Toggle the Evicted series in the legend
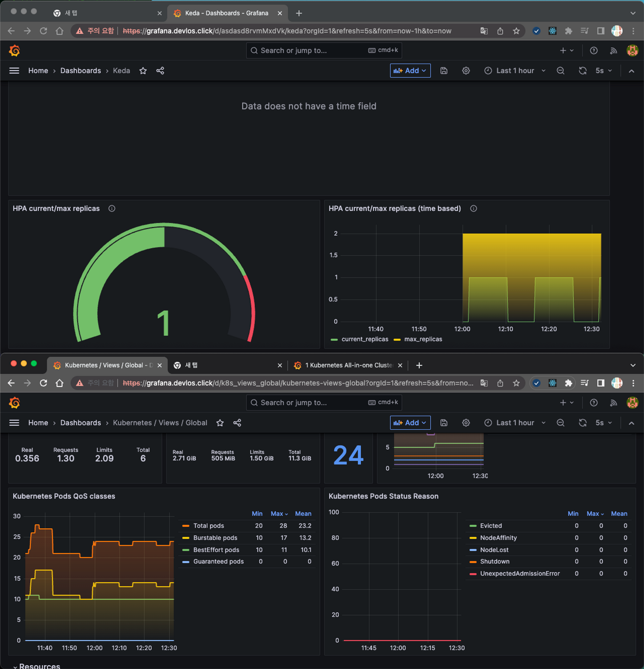This screenshot has height=669, width=644. (491, 526)
